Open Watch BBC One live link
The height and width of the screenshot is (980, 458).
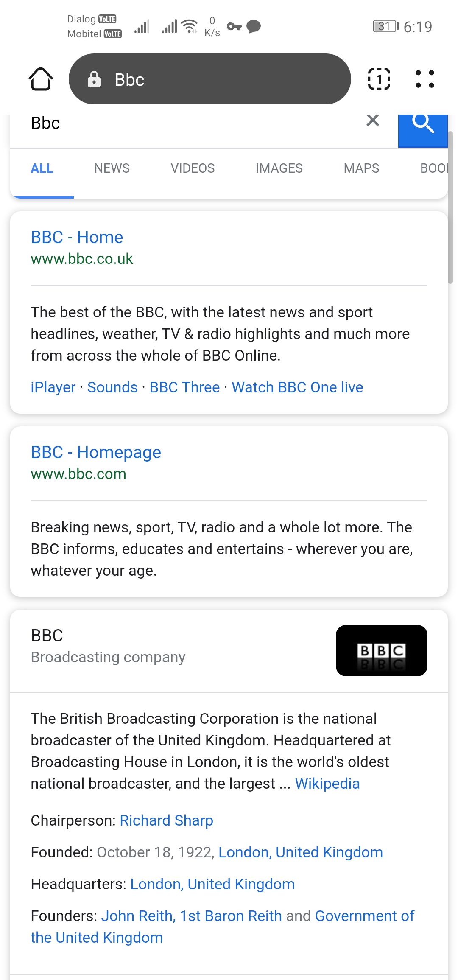pyautogui.click(x=297, y=387)
